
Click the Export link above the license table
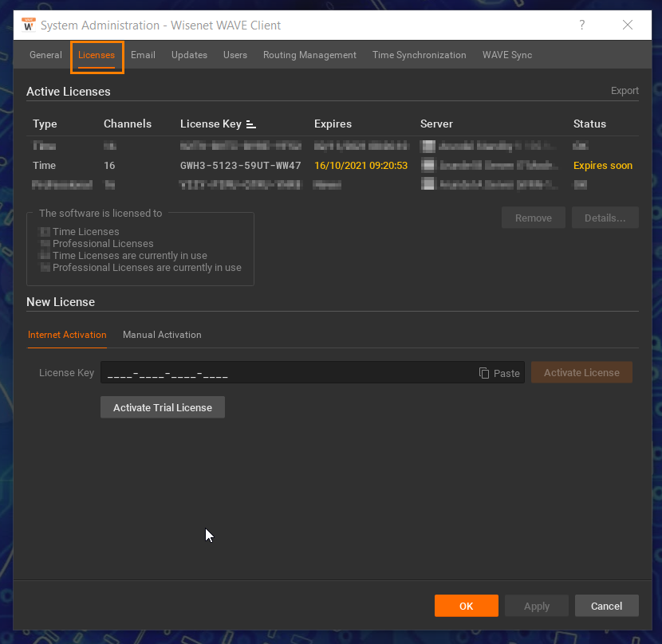coord(625,91)
